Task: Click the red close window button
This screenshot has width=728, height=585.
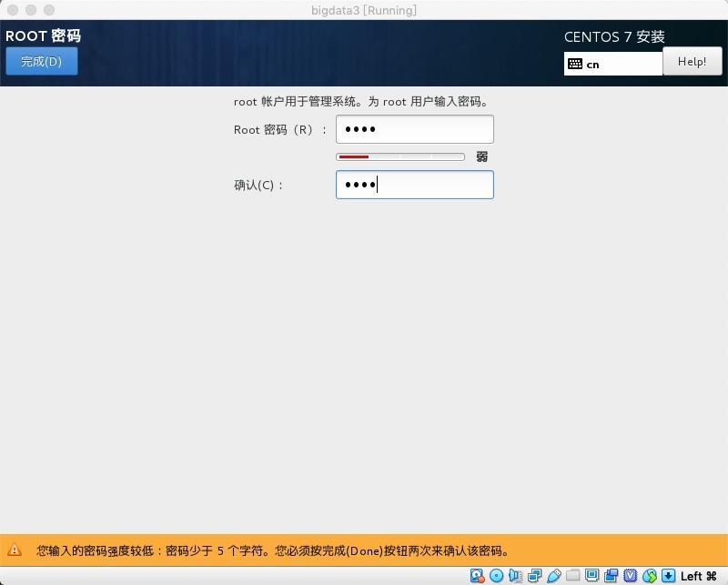Action: pos(13,10)
